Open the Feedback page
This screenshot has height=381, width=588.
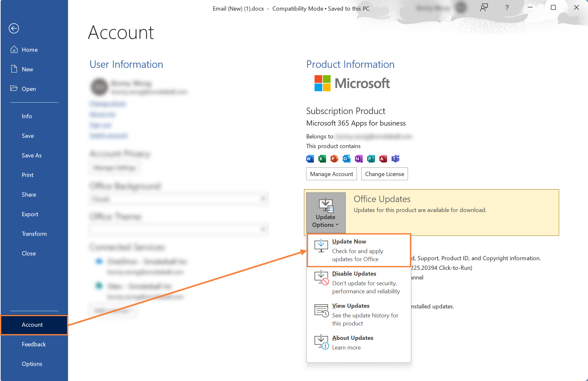coord(34,344)
